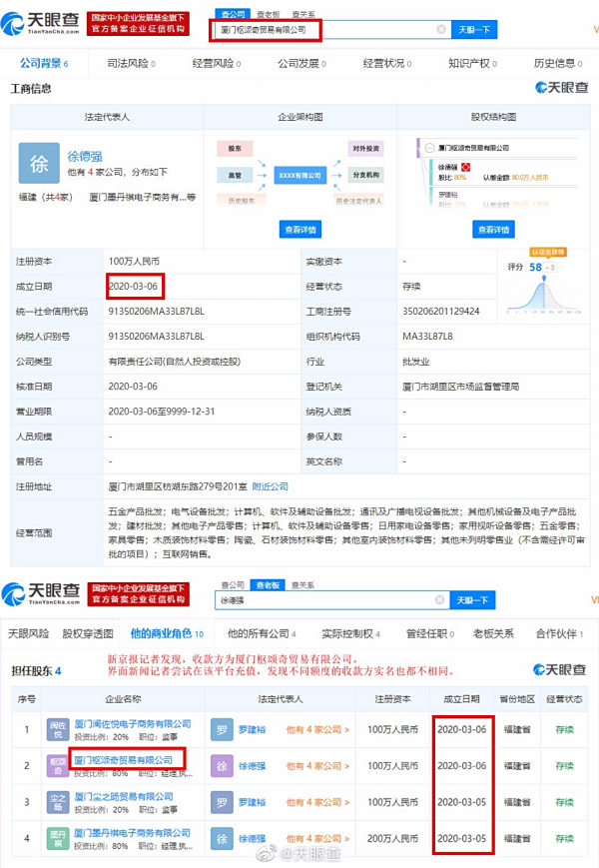Select 他的商业角色 tab
This screenshot has height=868, width=599.
point(167,633)
